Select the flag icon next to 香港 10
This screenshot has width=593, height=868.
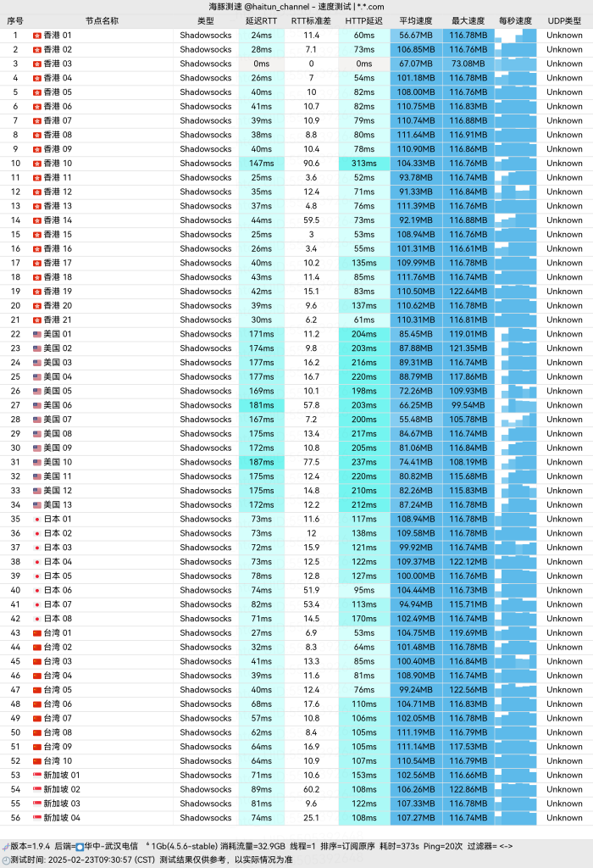point(37,164)
